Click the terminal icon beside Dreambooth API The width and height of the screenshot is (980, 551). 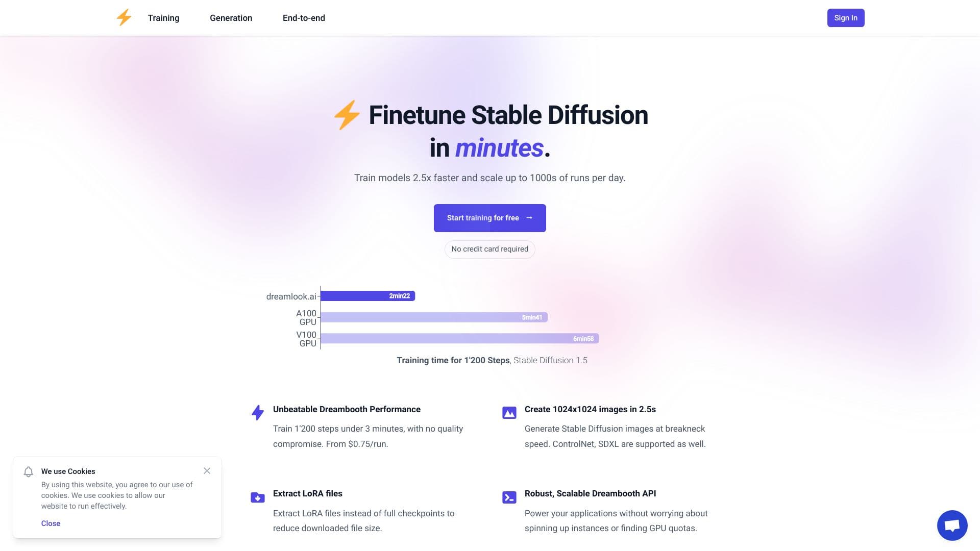[509, 497]
